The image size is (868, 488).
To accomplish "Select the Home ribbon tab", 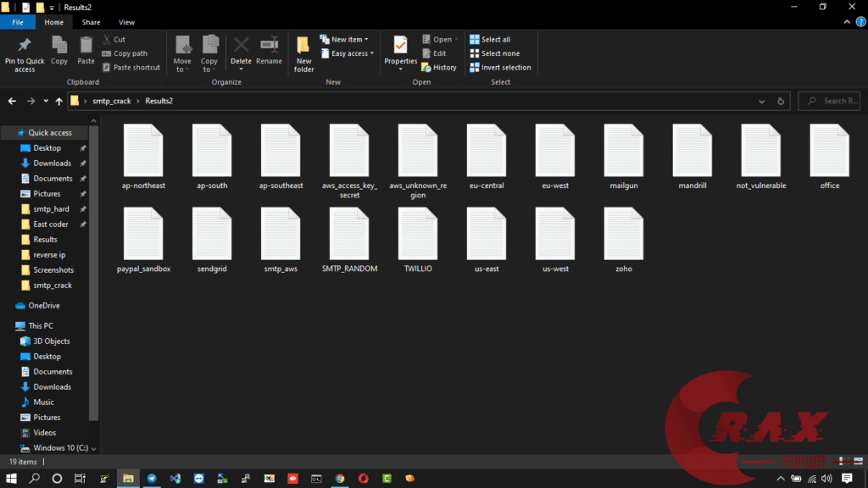I will (53, 22).
